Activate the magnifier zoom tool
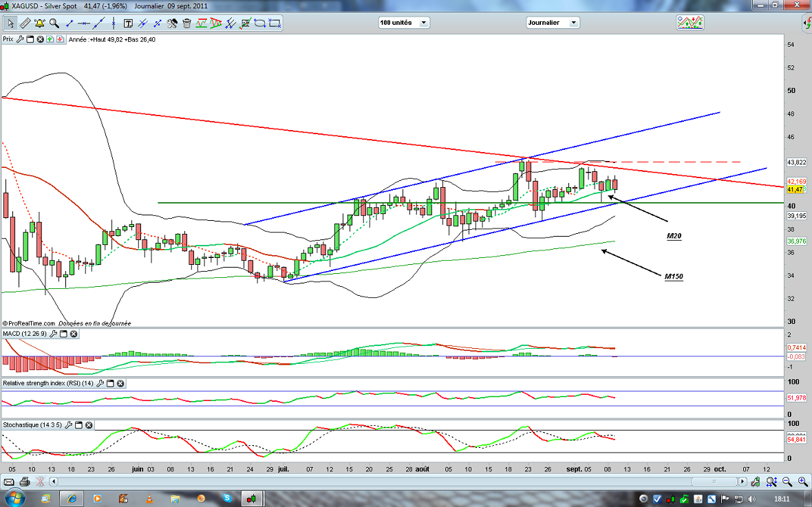812x507 pixels. coord(54,23)
